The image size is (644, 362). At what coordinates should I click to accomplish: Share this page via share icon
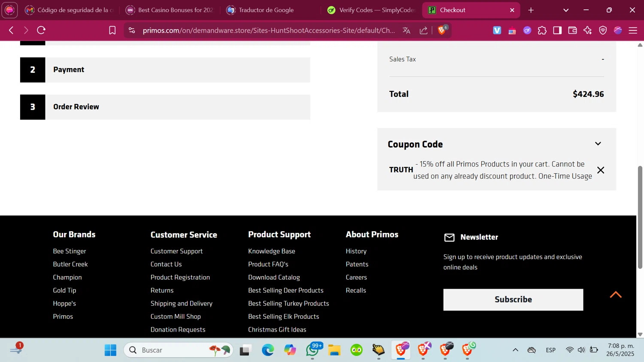423,30
